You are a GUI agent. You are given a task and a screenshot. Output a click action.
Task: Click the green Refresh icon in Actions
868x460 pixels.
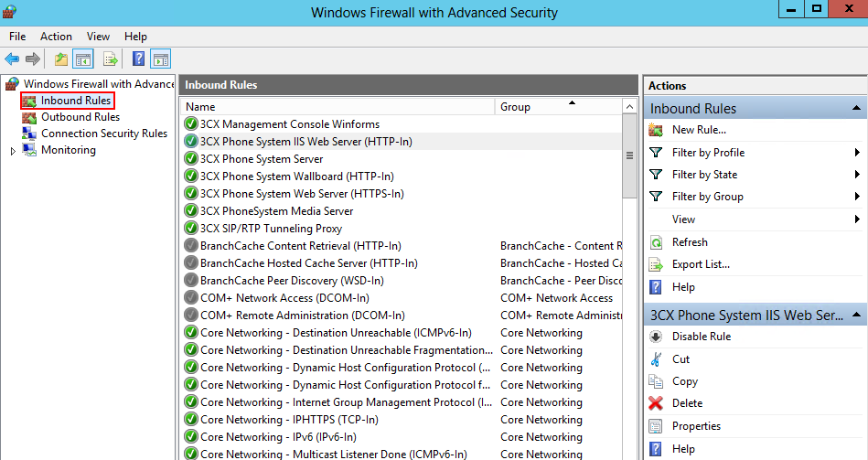point(656,242)
